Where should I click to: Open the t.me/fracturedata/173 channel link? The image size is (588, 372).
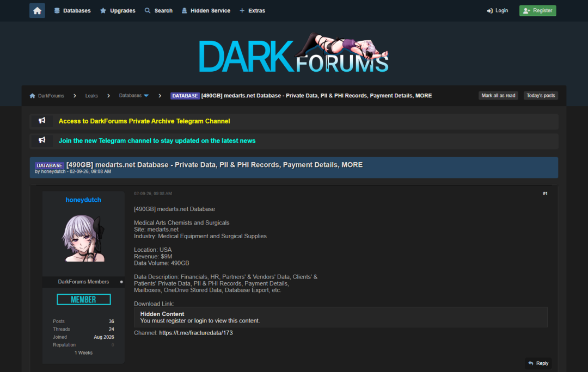(196, 333)
